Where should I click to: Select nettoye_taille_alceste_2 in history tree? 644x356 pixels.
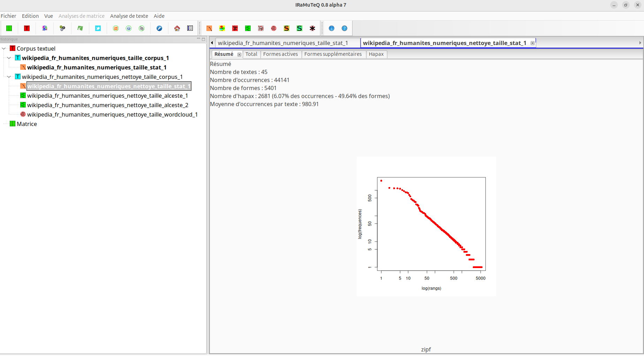tap(107, 105)
